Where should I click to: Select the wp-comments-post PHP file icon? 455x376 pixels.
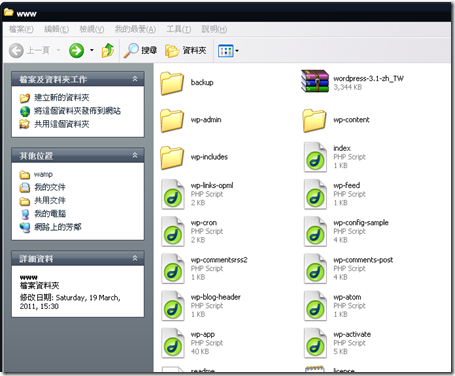coord(315,269)
